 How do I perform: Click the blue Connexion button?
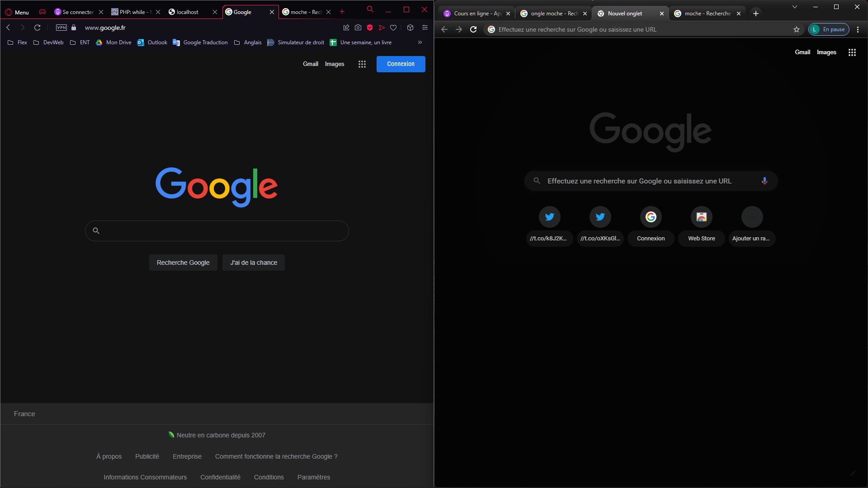(401, 64)
